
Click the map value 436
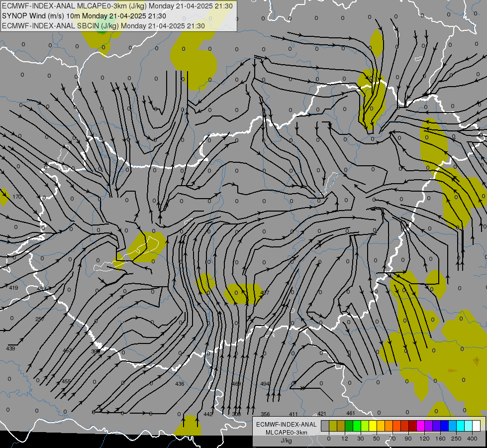click(x=180, y=384)
